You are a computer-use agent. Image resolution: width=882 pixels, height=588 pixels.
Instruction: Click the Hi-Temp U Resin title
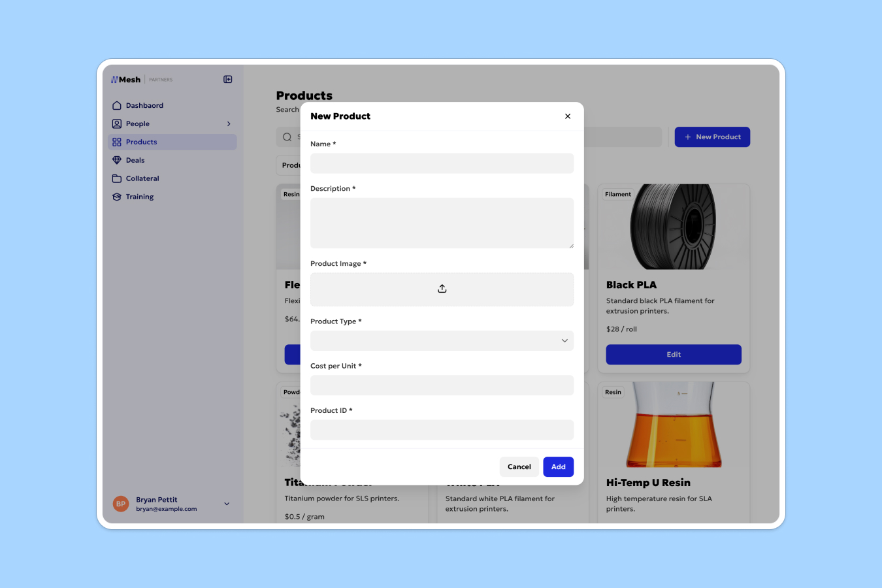(648, 483)
